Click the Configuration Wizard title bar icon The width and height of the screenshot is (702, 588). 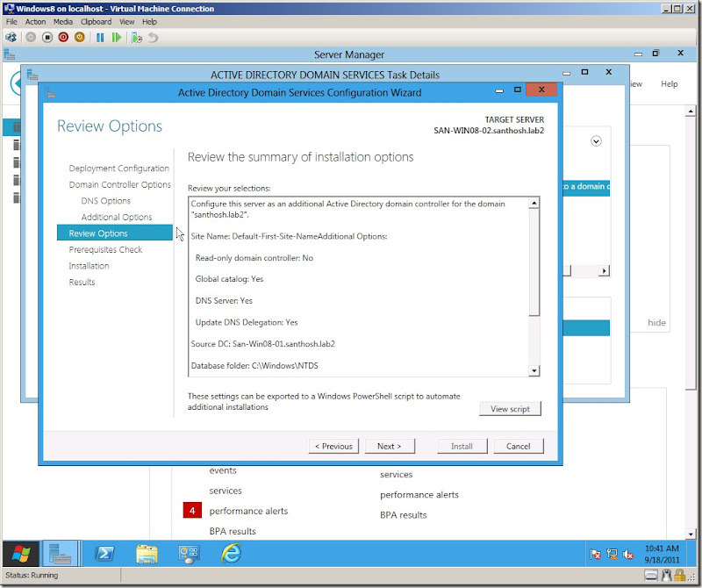pos(50,93)
